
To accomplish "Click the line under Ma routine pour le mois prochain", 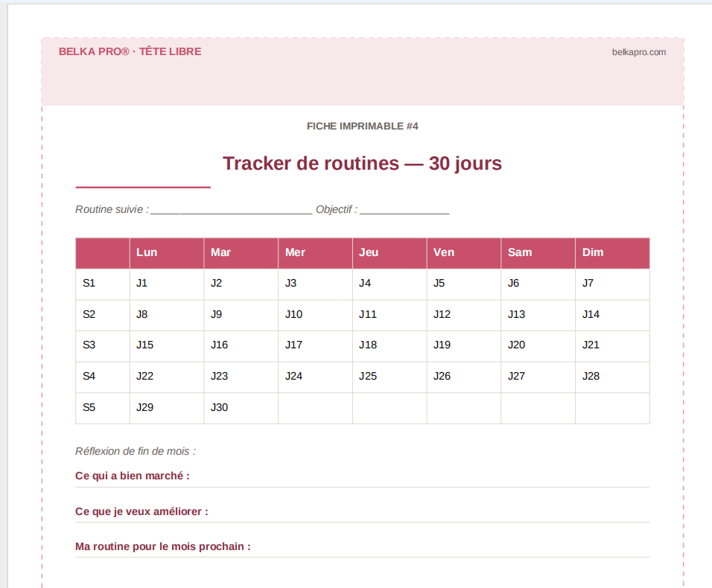I will point(362,558).
